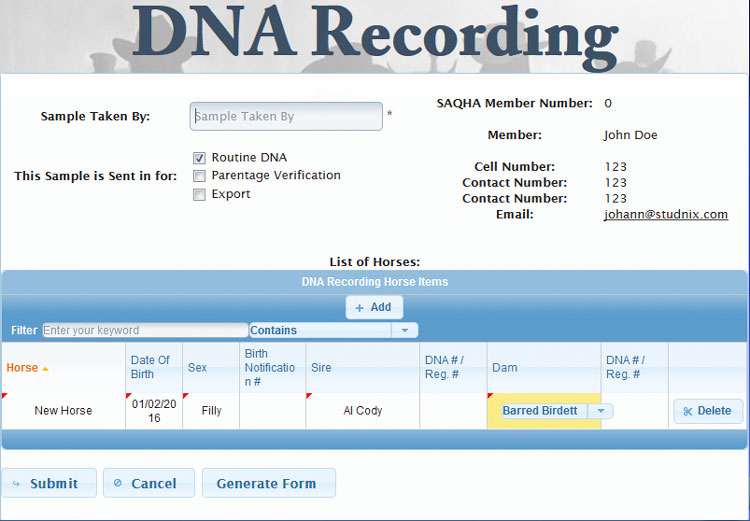This screenshot has width=750, height=521.
Task: Select the Al Cody sire cell
Action: click(363, 411)
